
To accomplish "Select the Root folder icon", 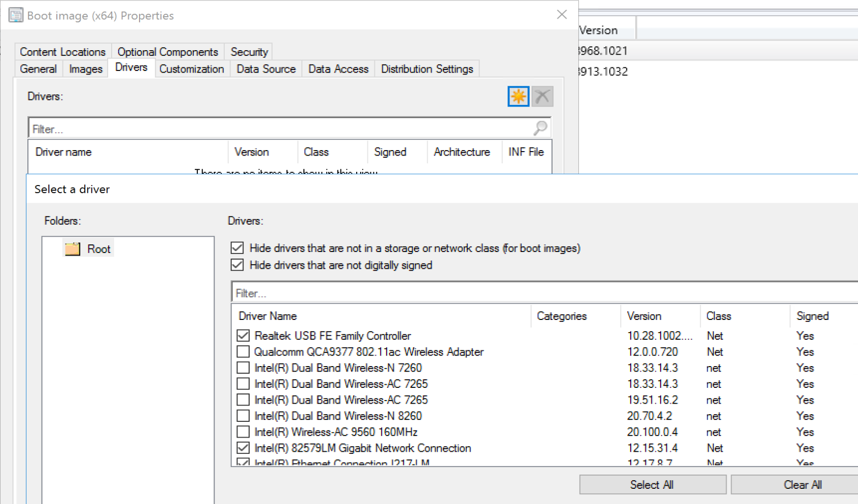I will click(73, 249).
